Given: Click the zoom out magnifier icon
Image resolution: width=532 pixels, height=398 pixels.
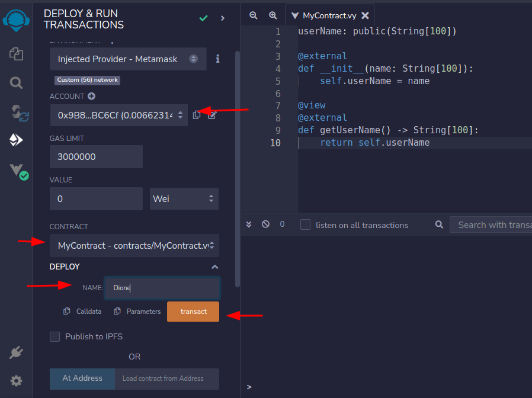Looking at the screenshot, I should (254, 15).
